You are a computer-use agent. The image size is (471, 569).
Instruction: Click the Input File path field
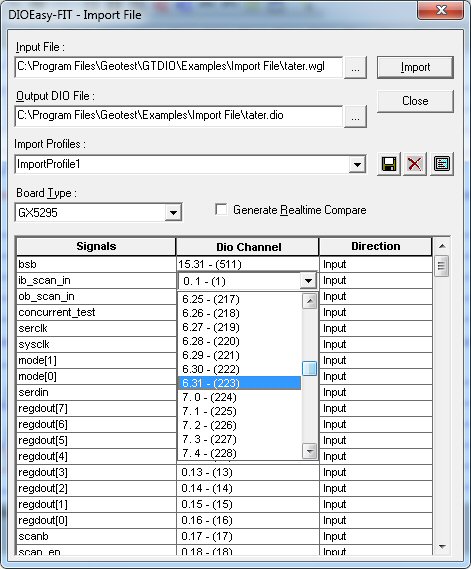[x=179, y=67]
